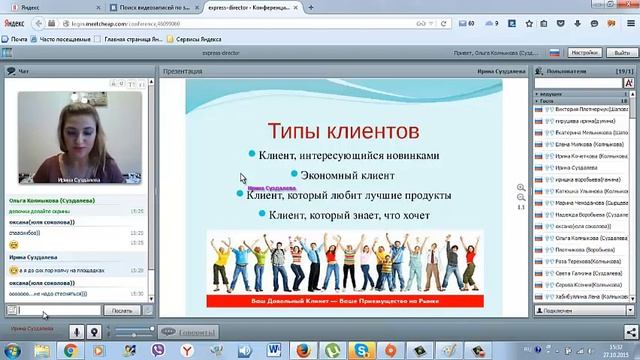Open the Подключен status dropdown

[630, 311]
